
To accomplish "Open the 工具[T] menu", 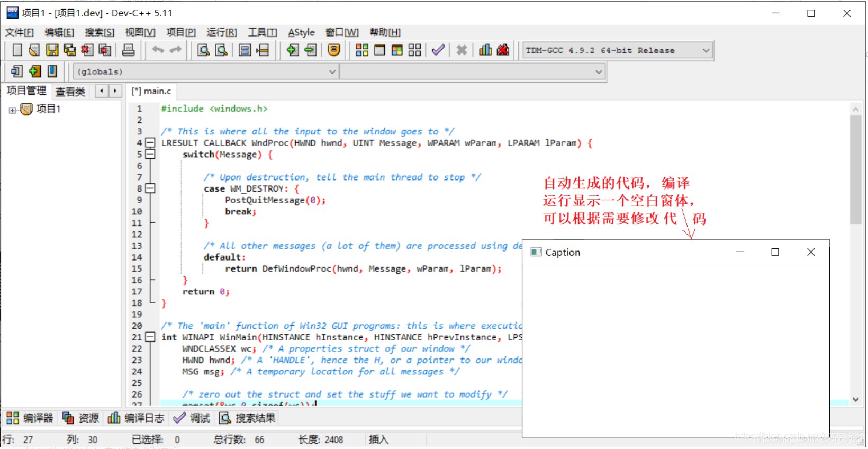I will point(263,32).
